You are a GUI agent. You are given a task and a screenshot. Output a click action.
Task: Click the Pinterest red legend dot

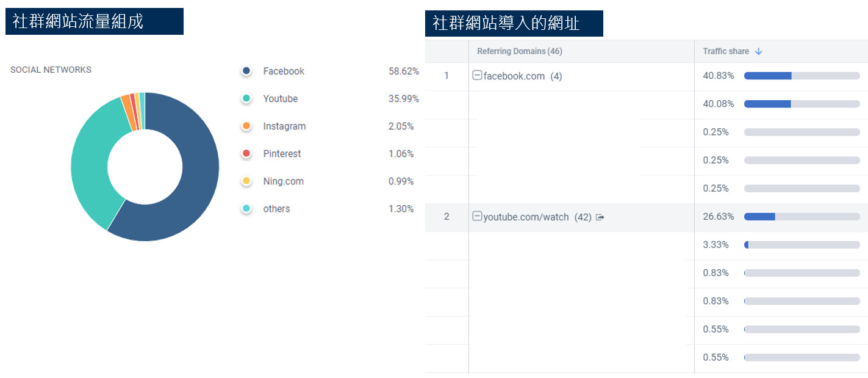tap(246, 154)
